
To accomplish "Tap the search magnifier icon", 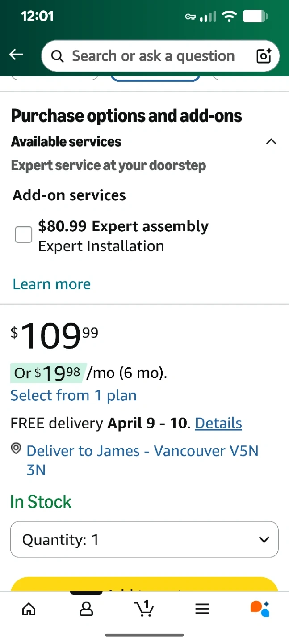I will click(x=57, y=56).
